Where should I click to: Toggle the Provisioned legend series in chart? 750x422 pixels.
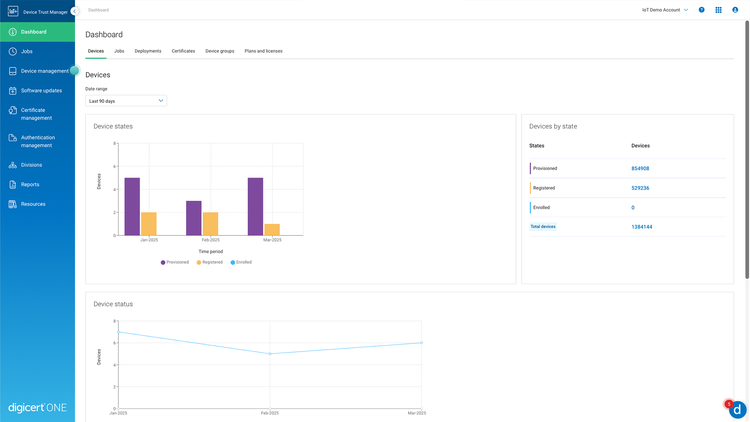coord(175,262)
